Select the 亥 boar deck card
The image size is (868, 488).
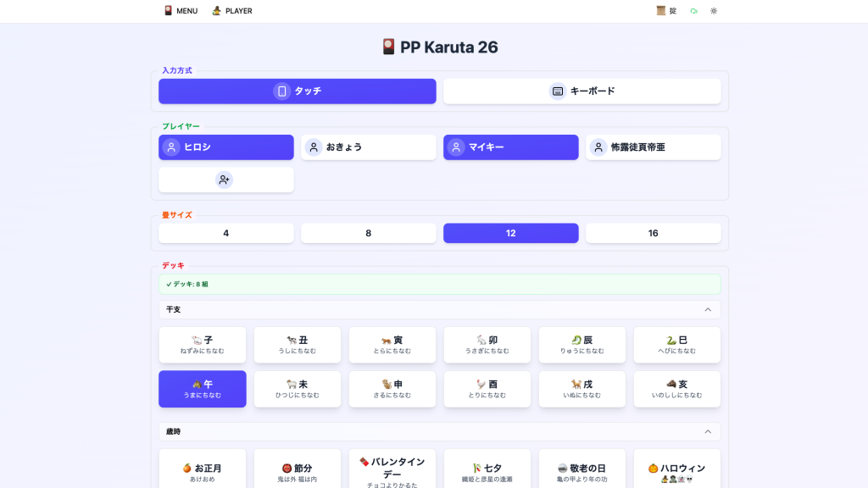coord(676,389)
